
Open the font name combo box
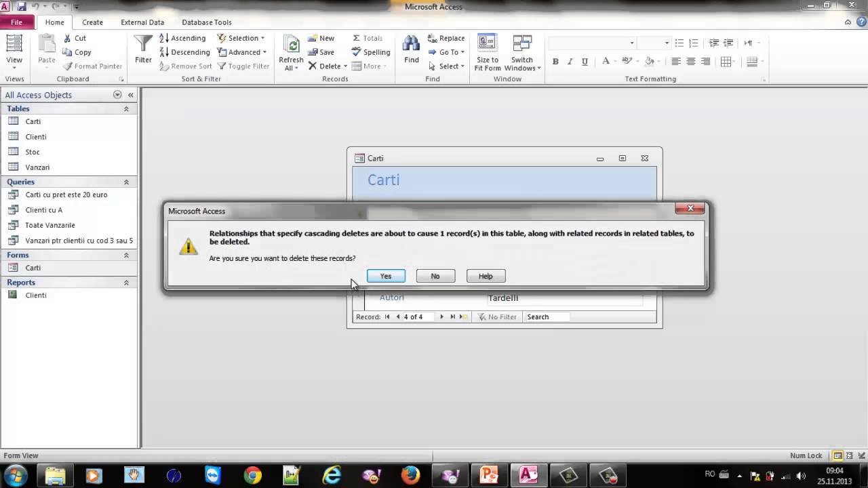(592, 43)
